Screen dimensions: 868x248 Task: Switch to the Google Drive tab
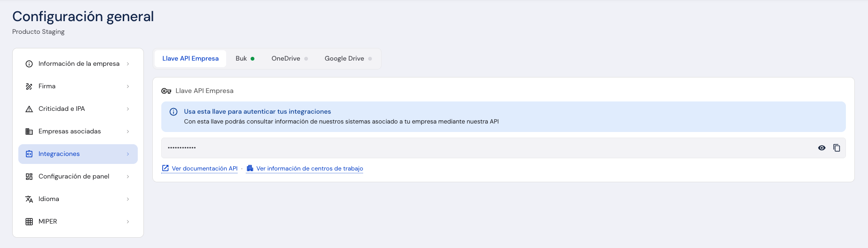point(348,59)
